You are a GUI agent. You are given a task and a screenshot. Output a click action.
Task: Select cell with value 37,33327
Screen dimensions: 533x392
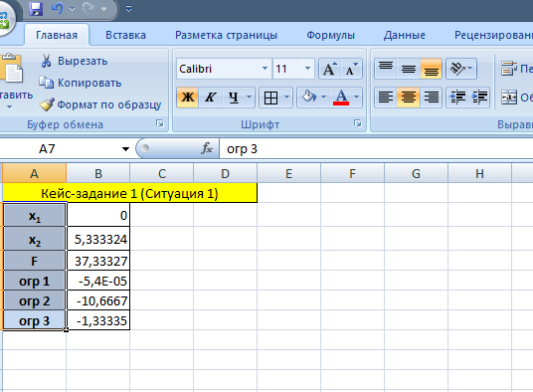coord(98,261)
